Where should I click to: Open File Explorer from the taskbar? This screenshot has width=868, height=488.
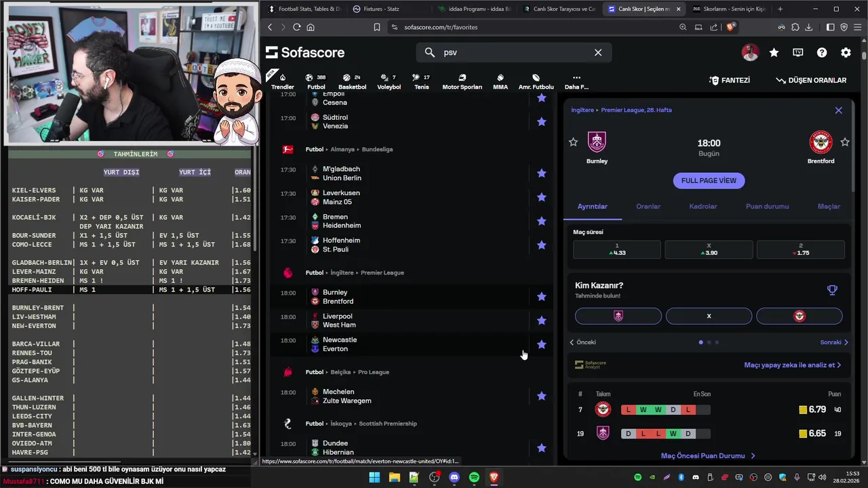point(394,477)
